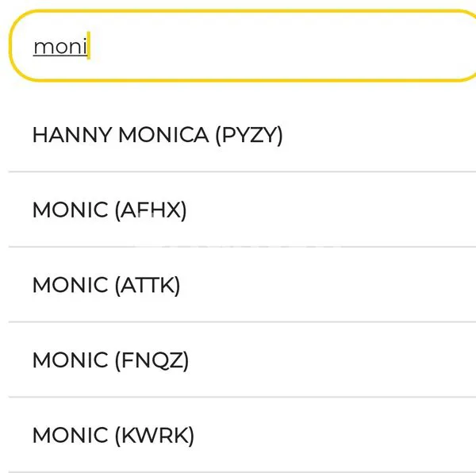
Task: Tap the last visible suggestion, KWRK
Action: [x=113, y=435]
